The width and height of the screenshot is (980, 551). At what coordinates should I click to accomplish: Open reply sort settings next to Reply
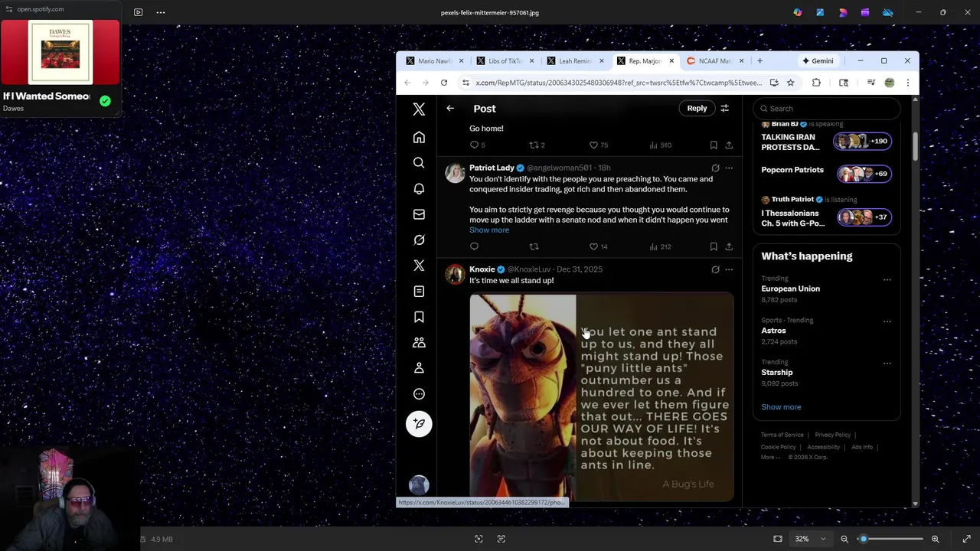(x=725, y=109)
